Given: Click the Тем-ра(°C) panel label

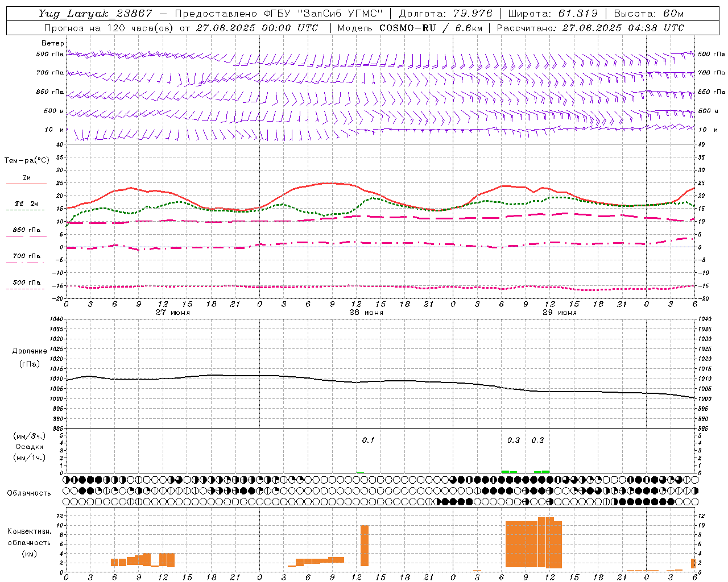Looking at the screenshot, I should point(27,161).
